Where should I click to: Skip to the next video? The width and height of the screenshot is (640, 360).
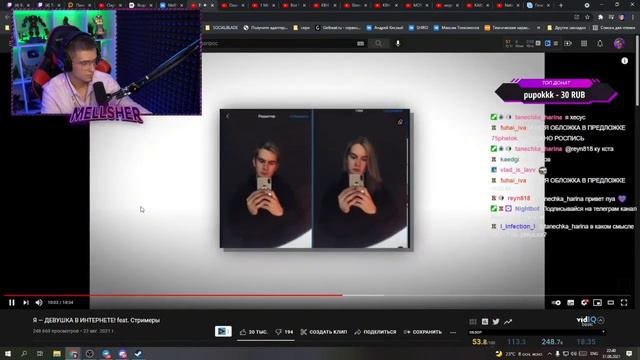click(26, 302)
